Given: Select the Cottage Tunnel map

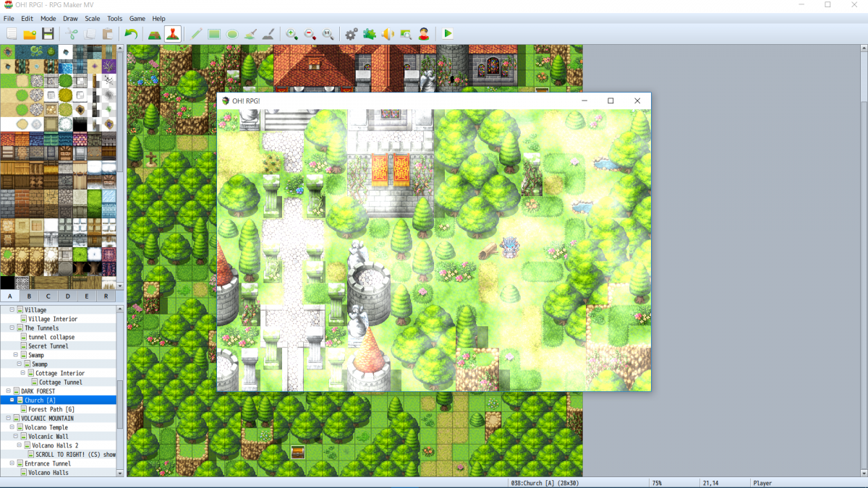Looking at the screenshot, I should 61,382.
